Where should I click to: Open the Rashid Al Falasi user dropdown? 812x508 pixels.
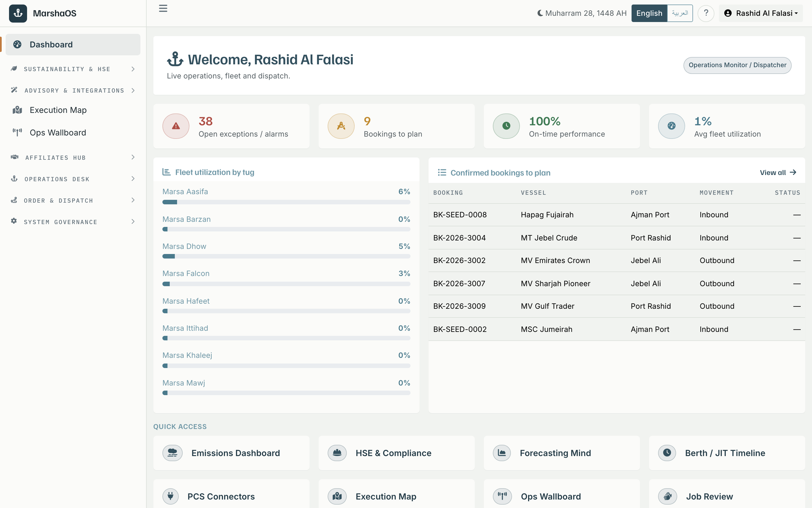click(761, 13)
